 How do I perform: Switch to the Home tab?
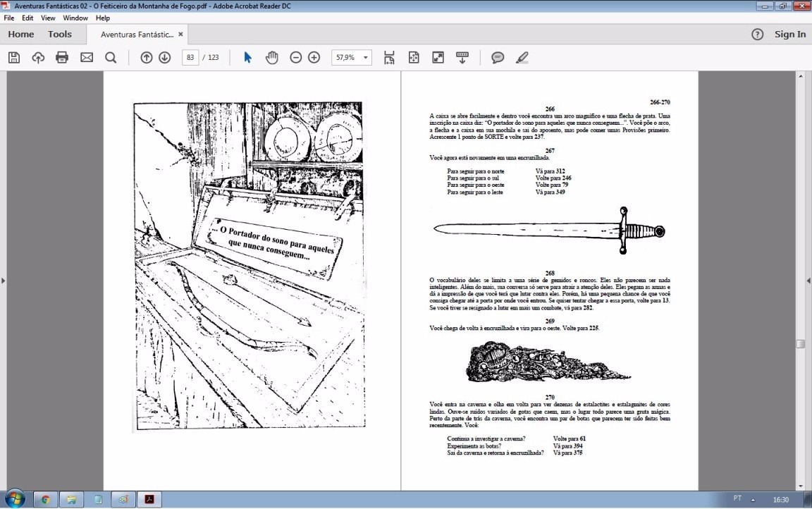point(20,34)
